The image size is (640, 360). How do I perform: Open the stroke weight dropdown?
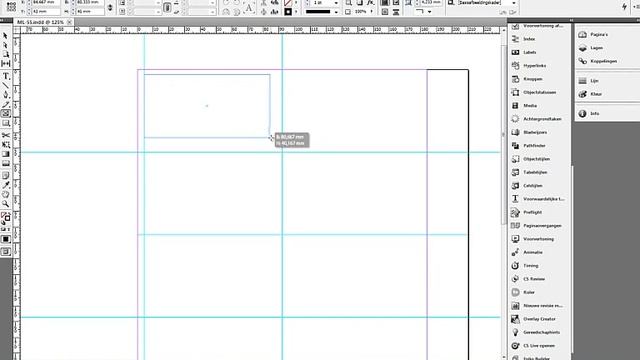[336, 3]
